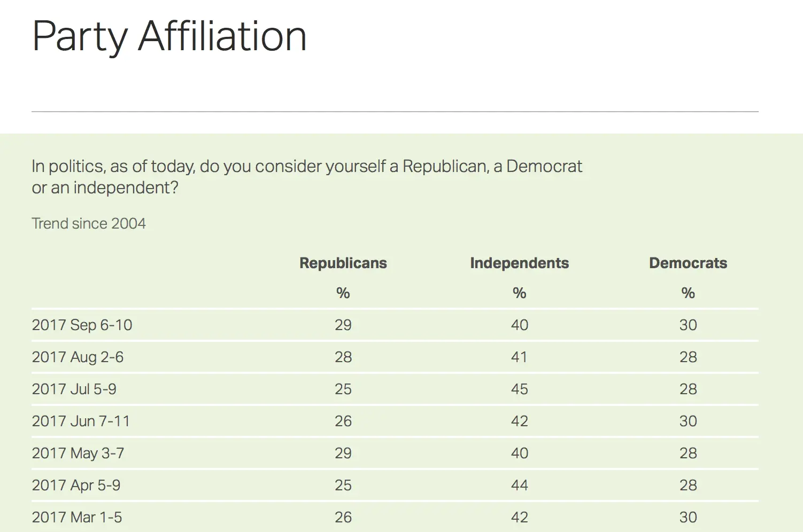This screenshot has width=803, height=532.
Task: Click the 2017 Jul 5-9 row label
Action: (74, 389)
